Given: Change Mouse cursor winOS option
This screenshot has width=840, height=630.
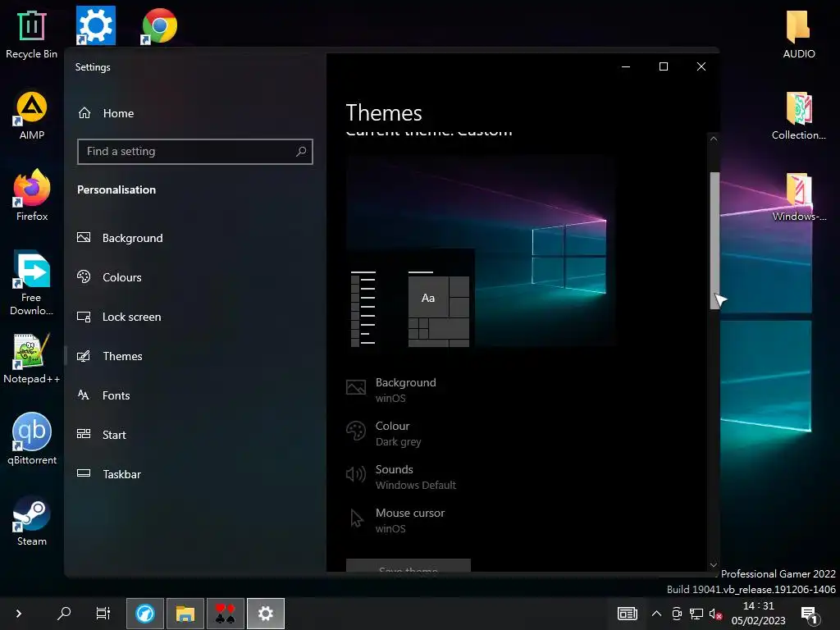Looking at the screenshot, I should click(395, 520).
